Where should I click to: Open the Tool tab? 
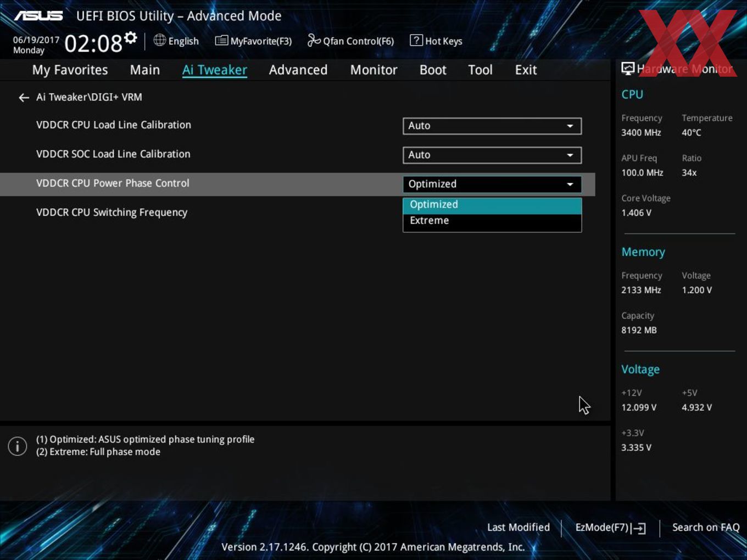click(480, 70)
